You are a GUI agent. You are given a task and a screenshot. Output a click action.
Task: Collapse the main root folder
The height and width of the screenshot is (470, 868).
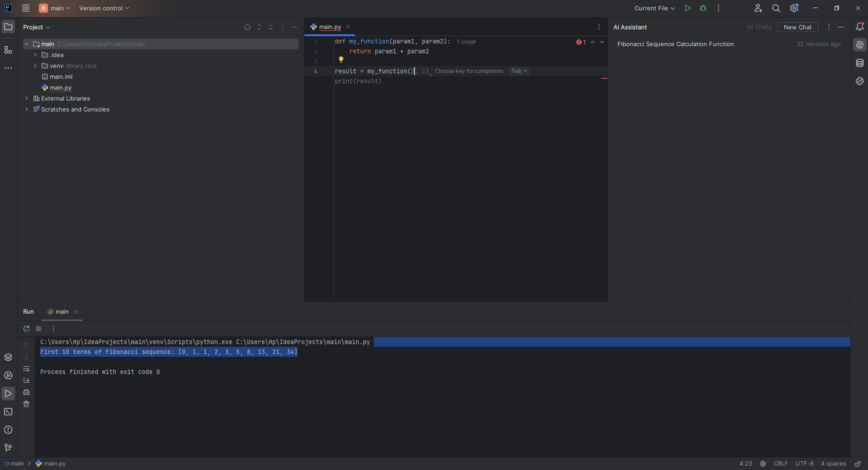[x=27, y=44]
